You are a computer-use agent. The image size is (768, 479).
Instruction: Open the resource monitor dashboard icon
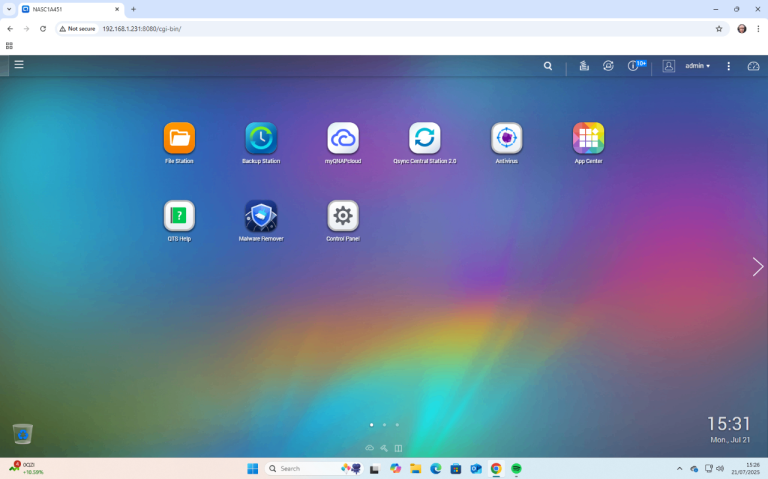pos(753,66)
